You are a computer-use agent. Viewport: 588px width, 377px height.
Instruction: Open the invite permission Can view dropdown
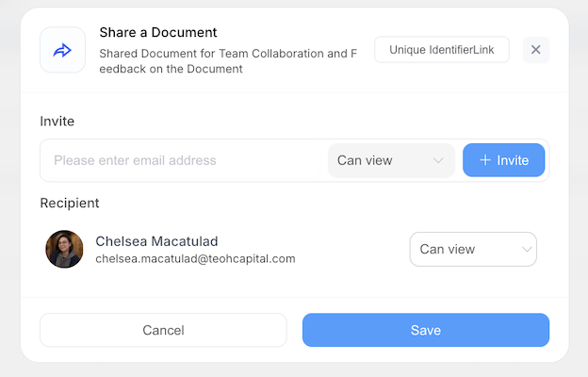[x=391, y=160]
